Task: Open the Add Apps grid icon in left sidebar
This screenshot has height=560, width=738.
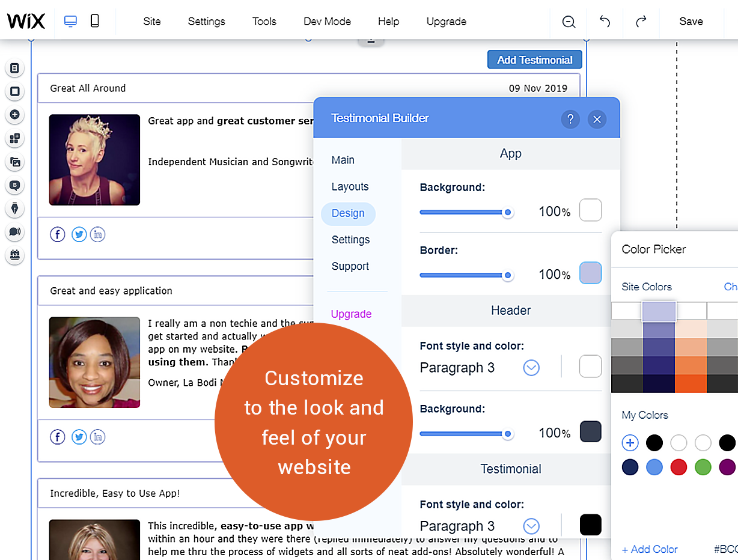Action: [15, 138]
